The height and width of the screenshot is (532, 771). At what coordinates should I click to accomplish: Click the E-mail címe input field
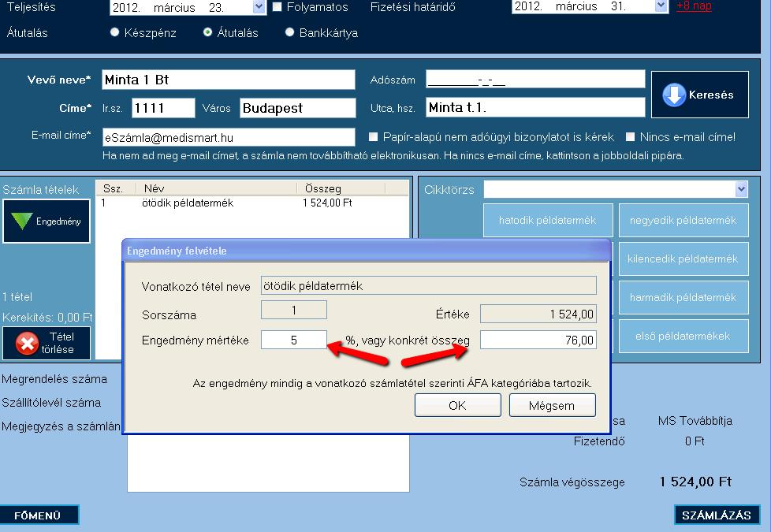228,137
